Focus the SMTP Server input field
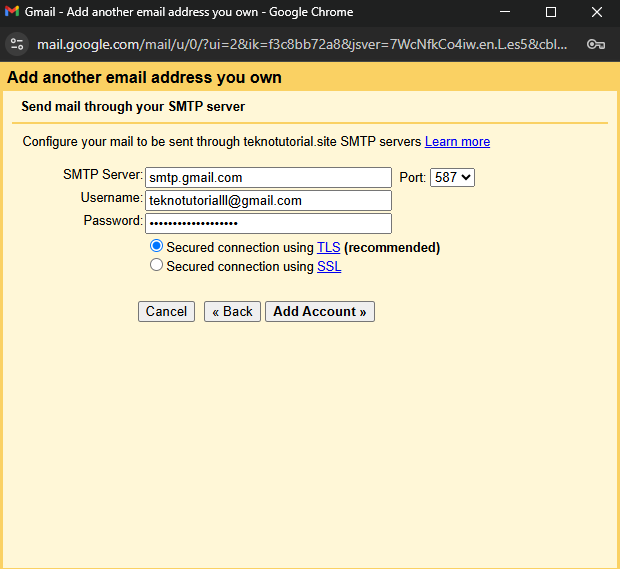 click(x=268, y=178)
